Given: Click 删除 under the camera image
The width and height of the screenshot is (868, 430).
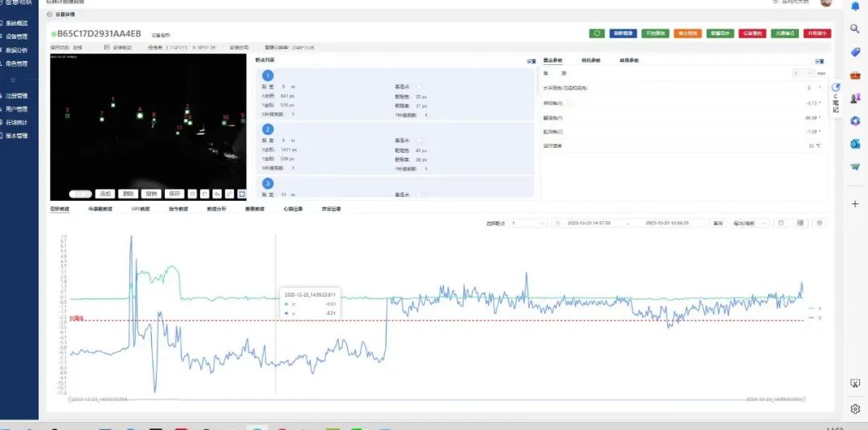Looking at the screenshot, I should [x=128, y=194].
